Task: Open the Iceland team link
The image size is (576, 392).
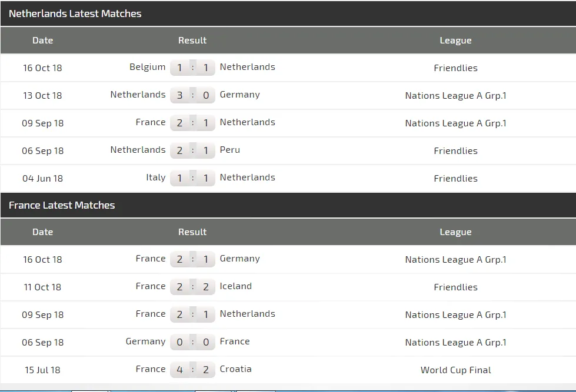Action: [235, 286]
